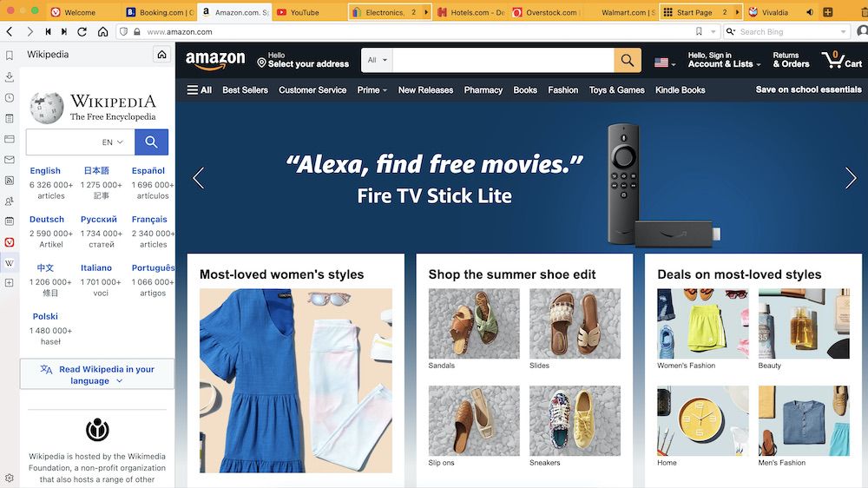Open the Bookmarks panel icon in sidebar
868x488 pixels.
(x=10, y=56)
